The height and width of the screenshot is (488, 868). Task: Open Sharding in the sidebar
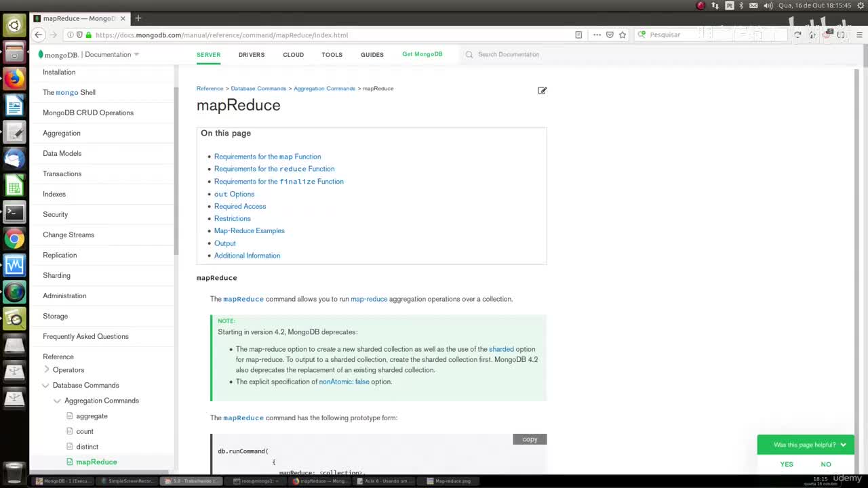56,275
